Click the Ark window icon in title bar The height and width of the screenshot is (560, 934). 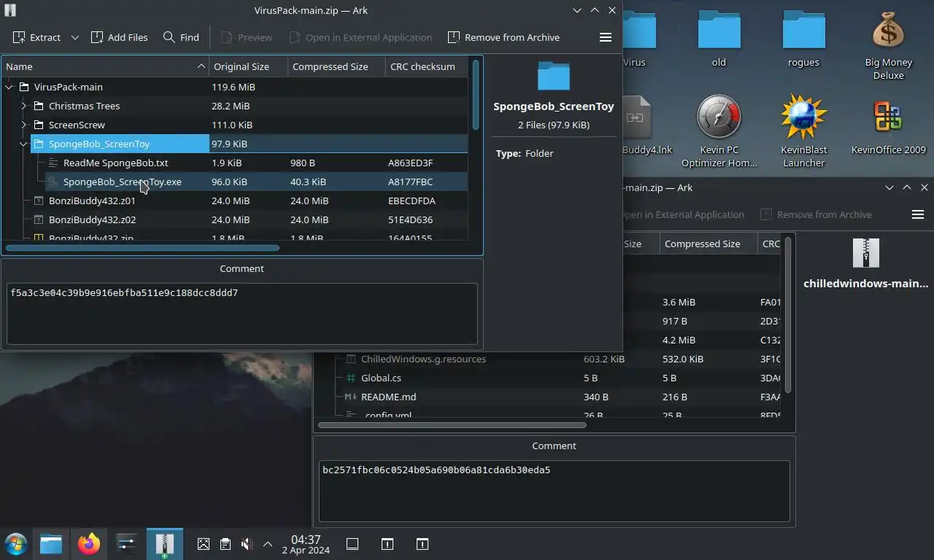(x=10, y=10)
